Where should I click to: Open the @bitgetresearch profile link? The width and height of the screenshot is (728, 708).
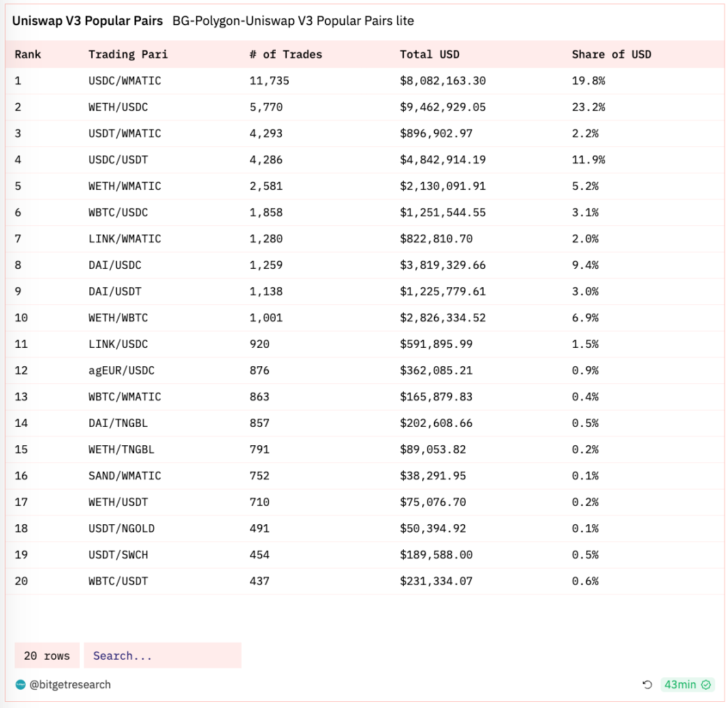[69, 685]
